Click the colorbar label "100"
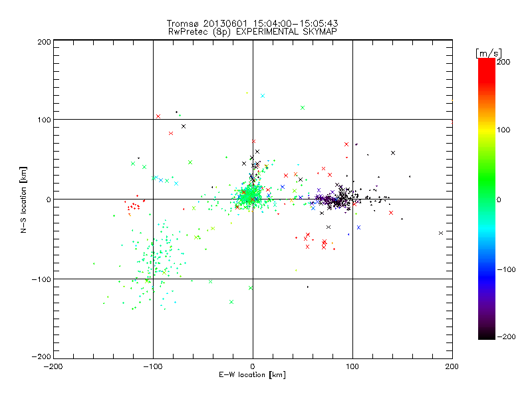This screenshot has width=532, height=399. [x=503, y=130]
